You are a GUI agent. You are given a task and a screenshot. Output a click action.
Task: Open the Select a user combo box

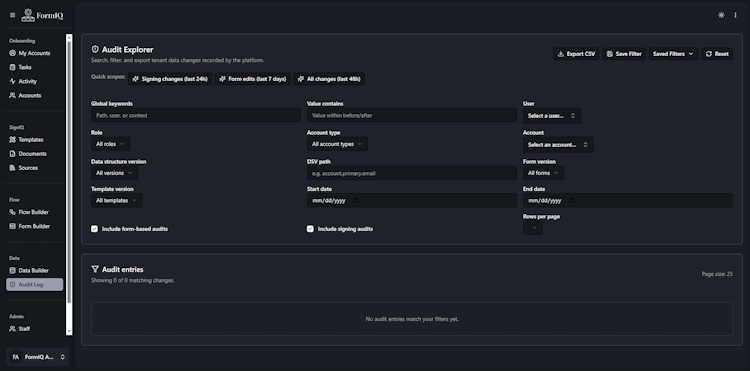pyautogui.click(x=551, y=116)
